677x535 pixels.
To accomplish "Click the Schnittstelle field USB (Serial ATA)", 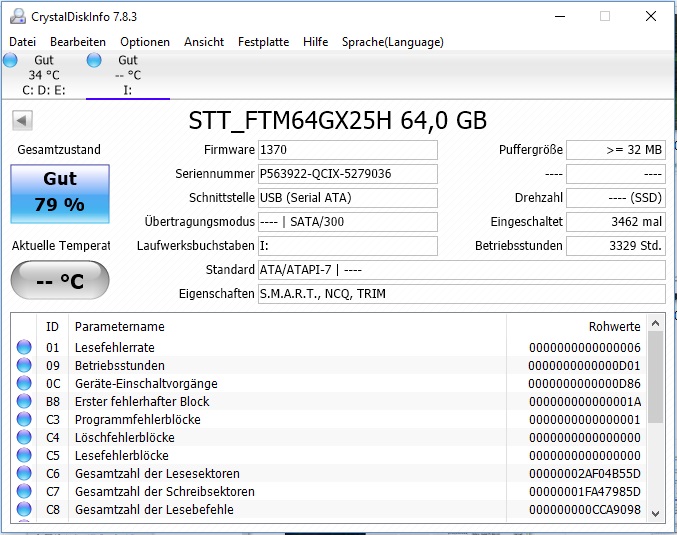I will coord(348,198).
